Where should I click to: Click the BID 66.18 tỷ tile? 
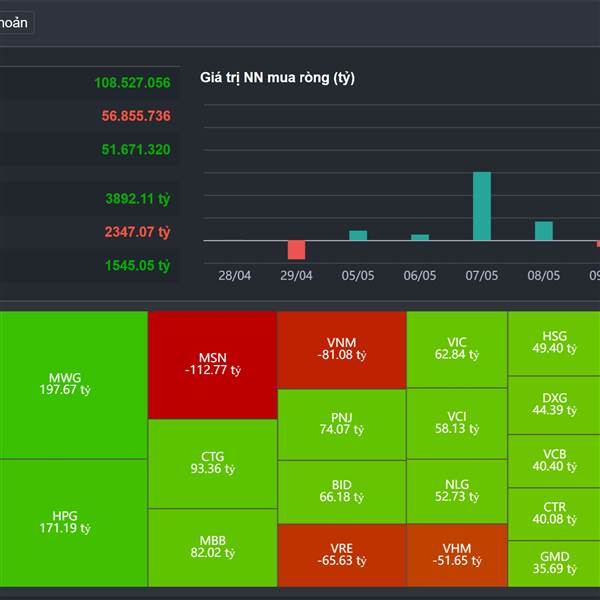[341, 491]
